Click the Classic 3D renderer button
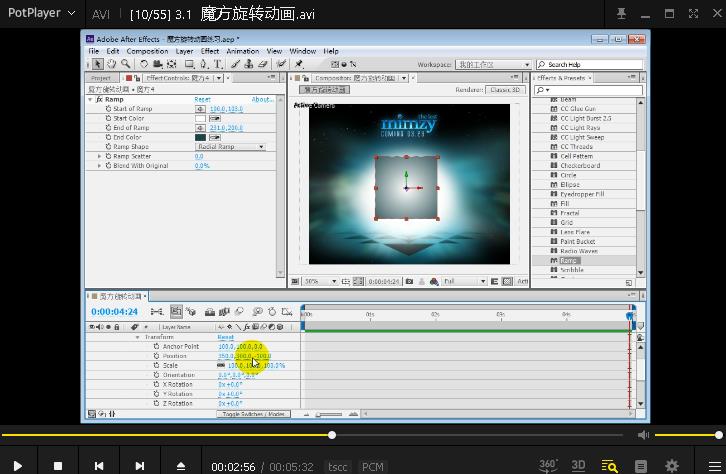The image size is (726, 474). tap(505, 90)
